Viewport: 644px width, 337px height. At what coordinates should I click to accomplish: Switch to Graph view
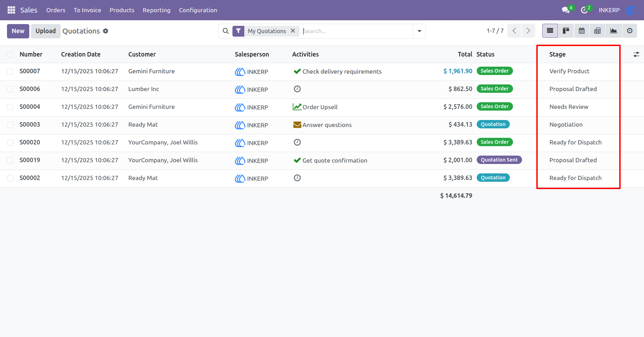tap(614, 31)
